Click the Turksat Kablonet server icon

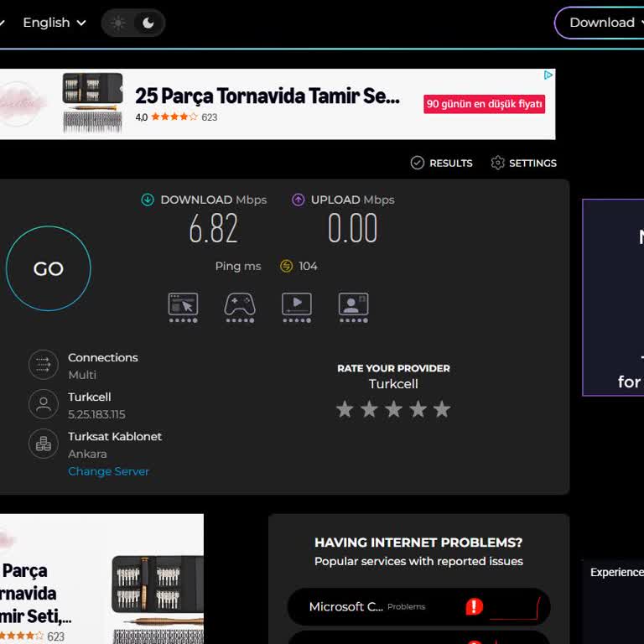coord(43,444)
